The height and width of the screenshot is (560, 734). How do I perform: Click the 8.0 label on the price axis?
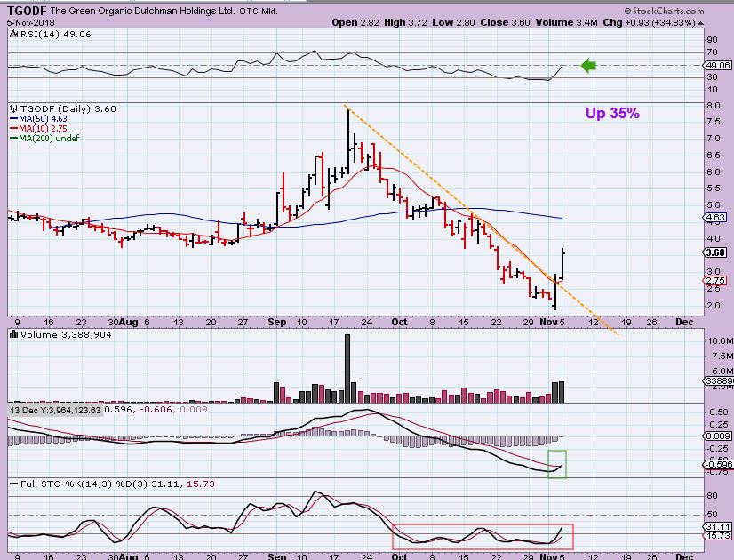click(714, 106)
